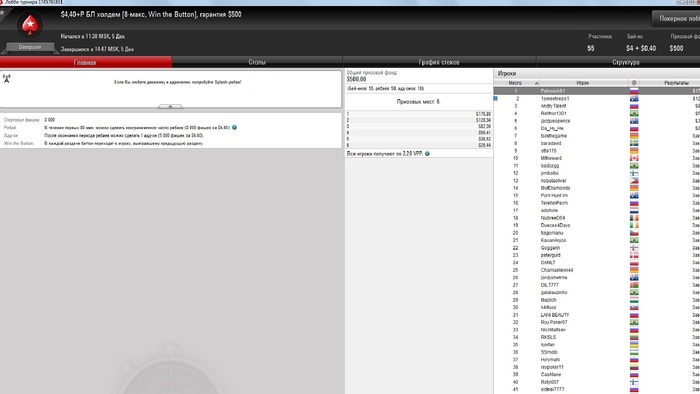Screen dimensions: 700x394
Task: Click the Splash-ребаи promotional message text
Action: point(178,82)
